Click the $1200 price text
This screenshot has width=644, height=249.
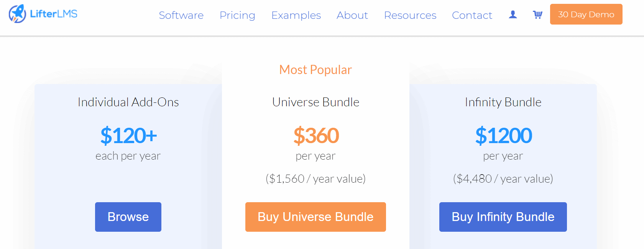[x=503, y=135]
